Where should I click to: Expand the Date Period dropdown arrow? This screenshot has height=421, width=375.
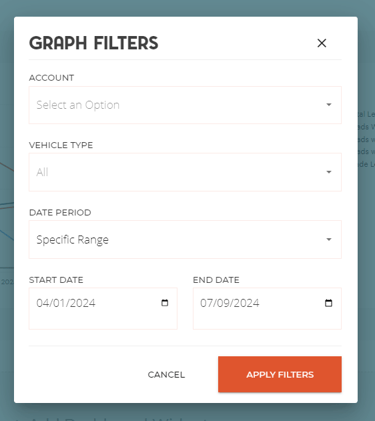tap(329, 239)
